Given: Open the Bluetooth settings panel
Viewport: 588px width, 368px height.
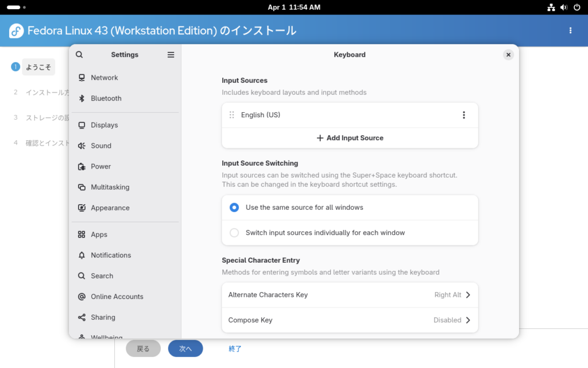Looking at the screenshot, I should [x=106, y=98].
